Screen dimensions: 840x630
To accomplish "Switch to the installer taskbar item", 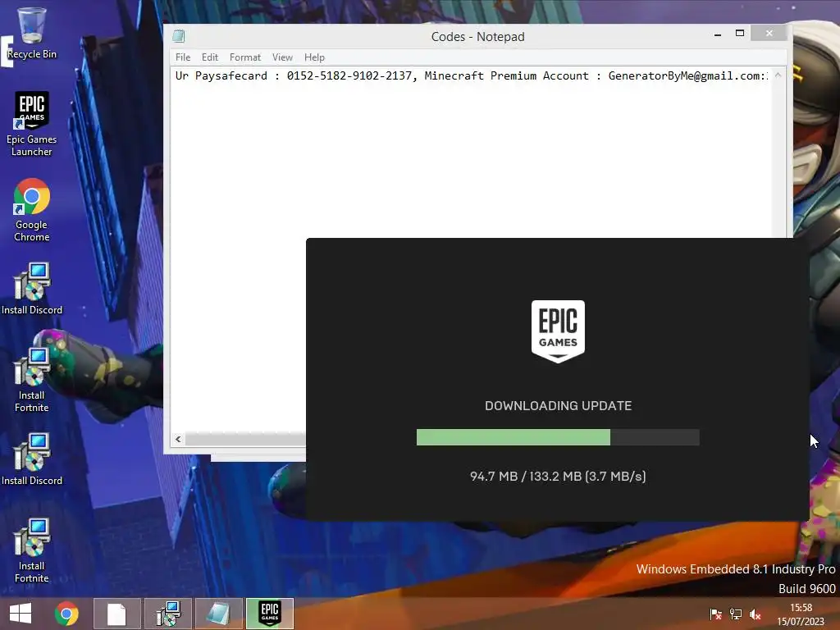I will (167, 614).
